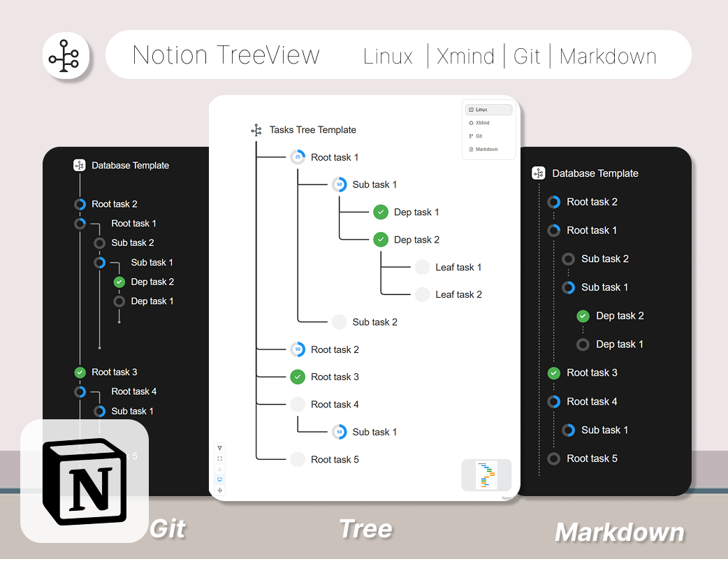The width and height of the screenshot is (728, 587).
Task: Click the green check of Root task 3 in the Tree panel
Action: (x=298, y=377)
